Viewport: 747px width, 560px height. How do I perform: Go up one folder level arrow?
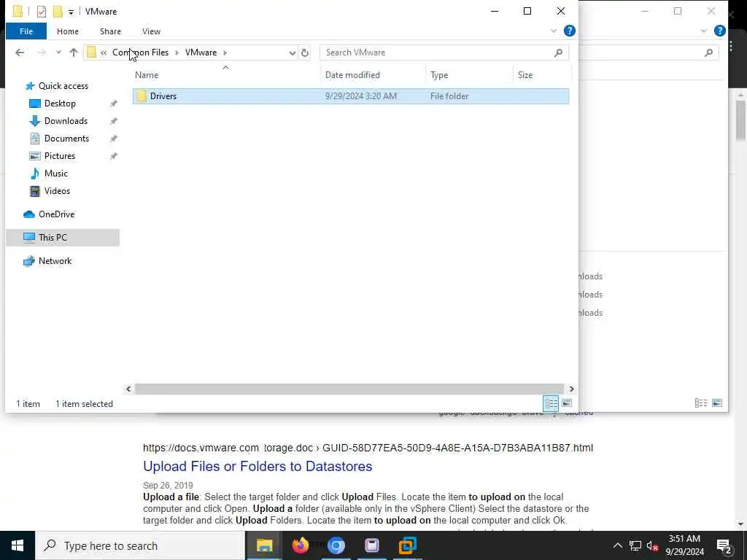[74, 52]
